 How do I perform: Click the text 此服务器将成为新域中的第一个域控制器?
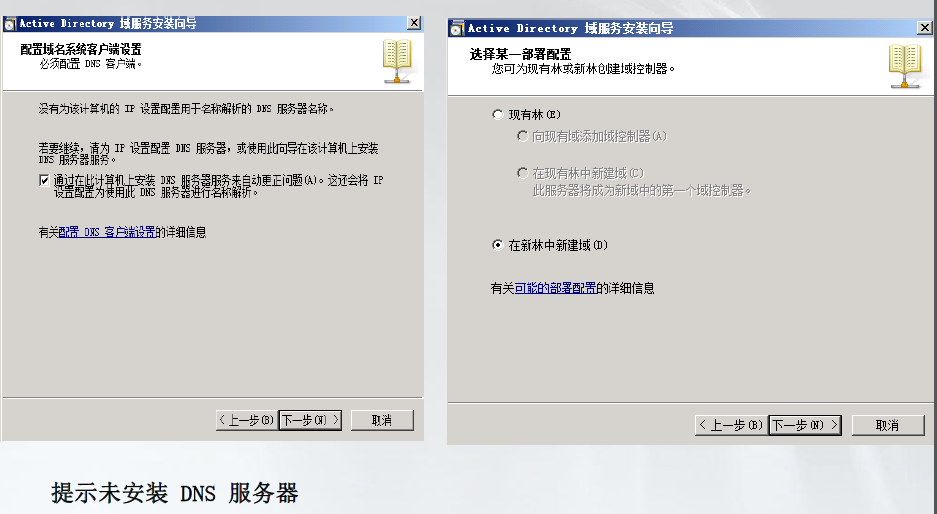pyautogui.click(x=642, y=191)
